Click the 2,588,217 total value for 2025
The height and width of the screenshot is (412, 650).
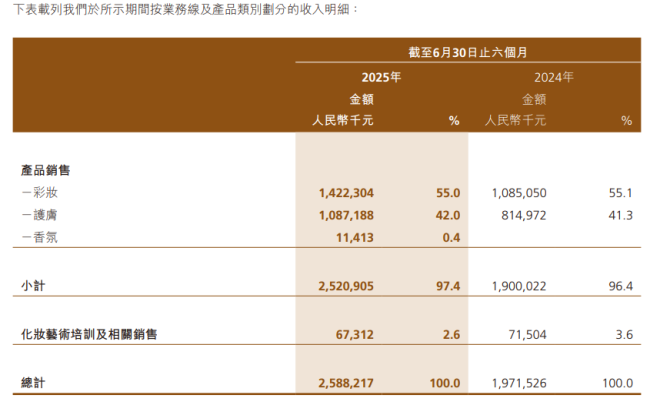[346, 383]
